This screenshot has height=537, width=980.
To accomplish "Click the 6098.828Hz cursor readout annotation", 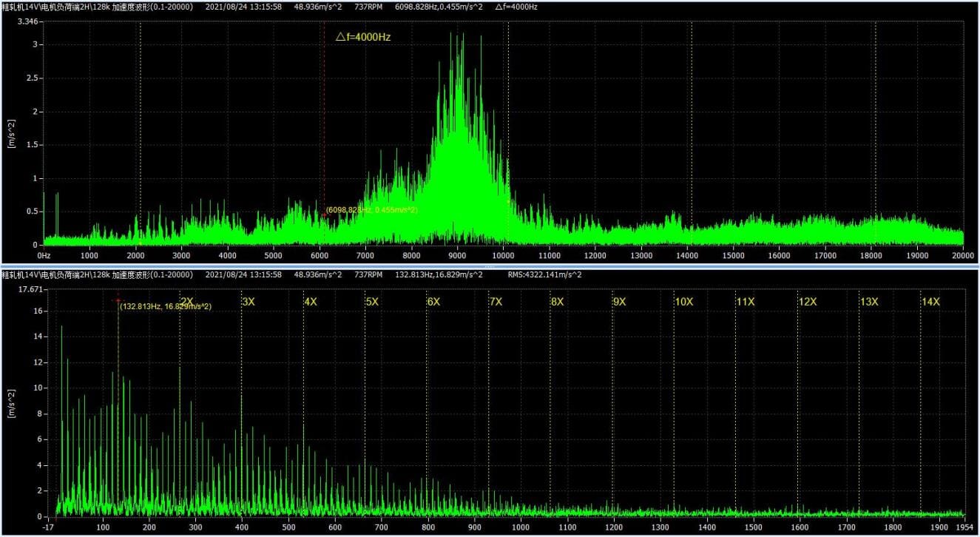I will click(x=371, y=210).
